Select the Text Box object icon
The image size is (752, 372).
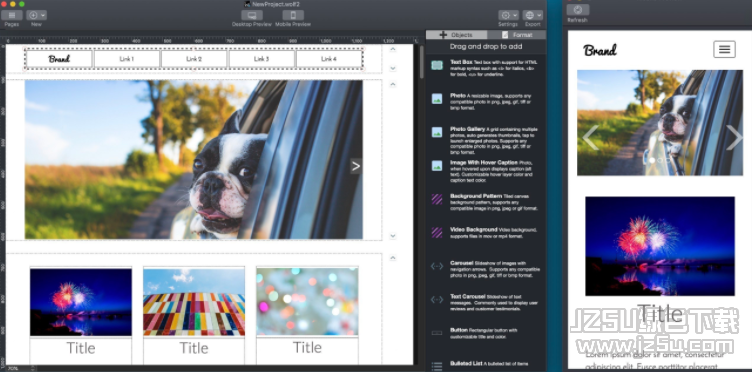(437, 65)
